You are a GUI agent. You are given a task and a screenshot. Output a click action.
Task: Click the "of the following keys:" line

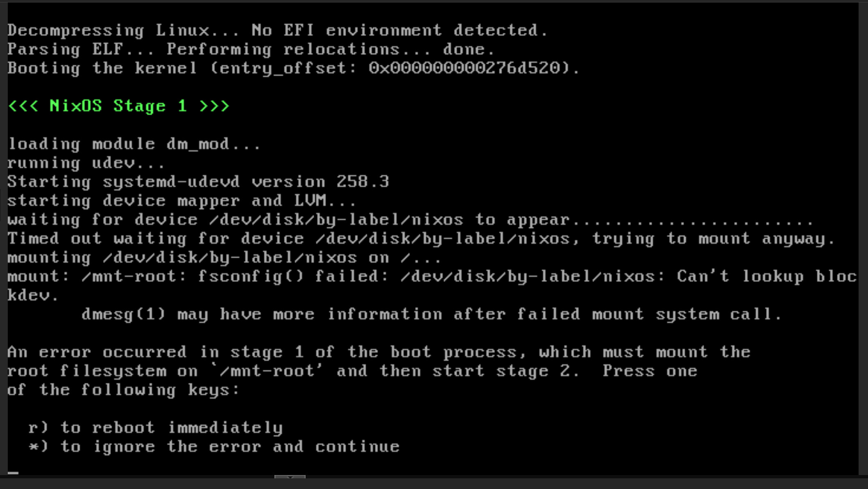point(123,390)
